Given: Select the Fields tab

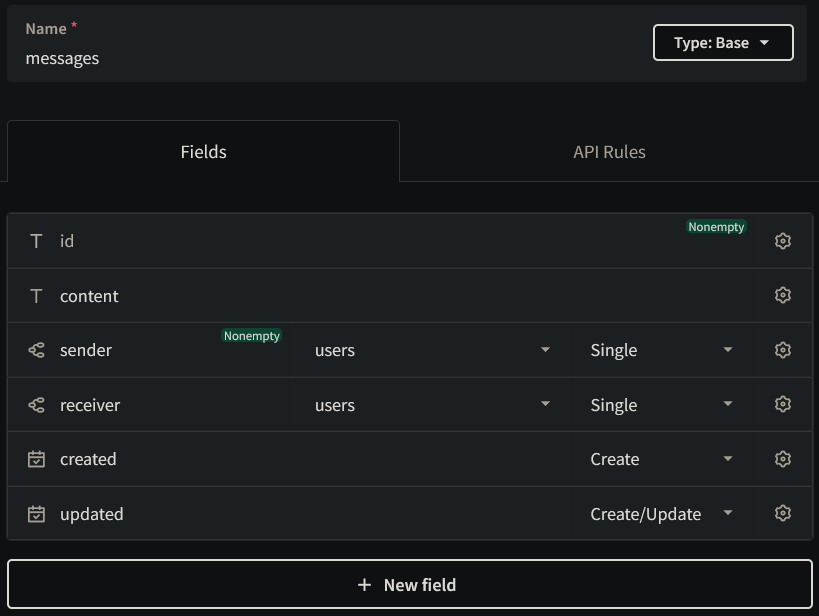Looking at the screenshot, I should click(x=203, y=152).
